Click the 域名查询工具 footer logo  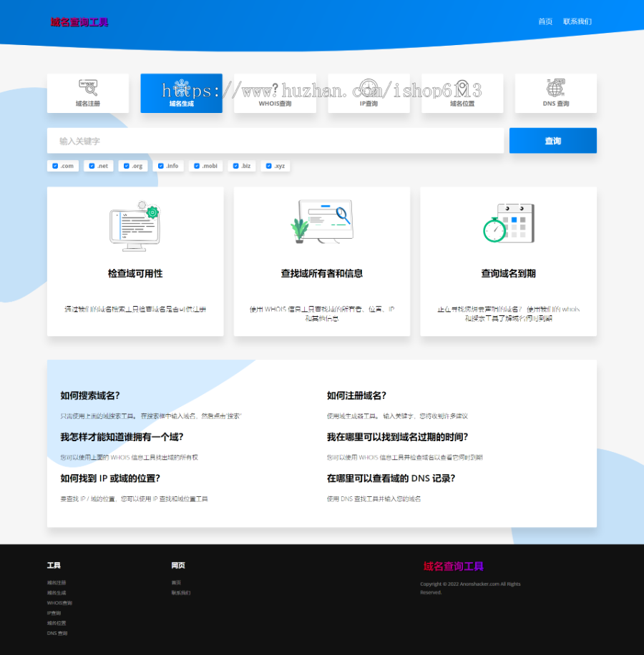(x=454, y=566)
